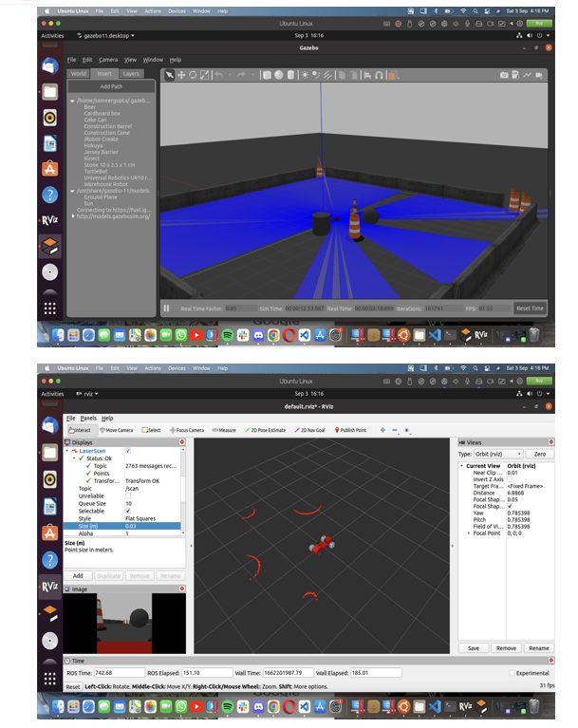Screen dimensions: 578x728
Task: Toggle the LaserScan display checkbox
Action: tap(128, 451)
